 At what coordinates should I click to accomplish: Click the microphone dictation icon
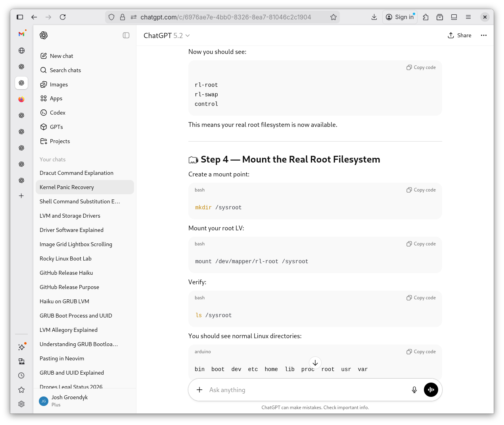coord(414,390)
